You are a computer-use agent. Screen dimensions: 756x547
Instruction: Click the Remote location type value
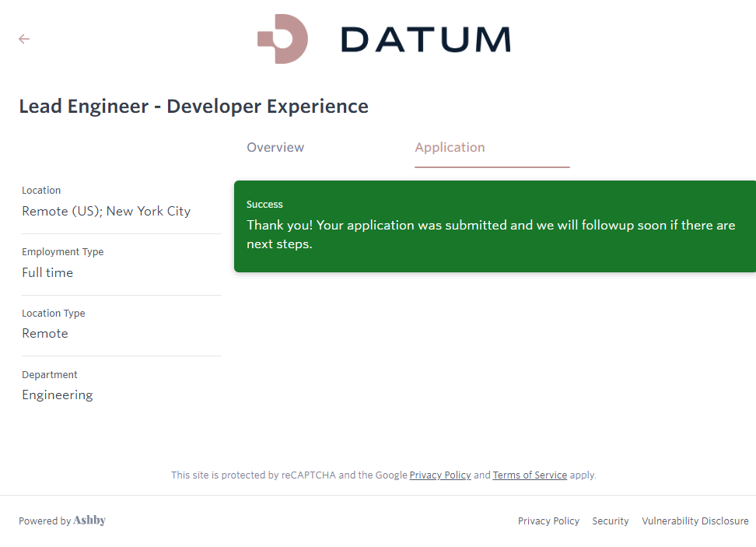(x=45, y=334)
